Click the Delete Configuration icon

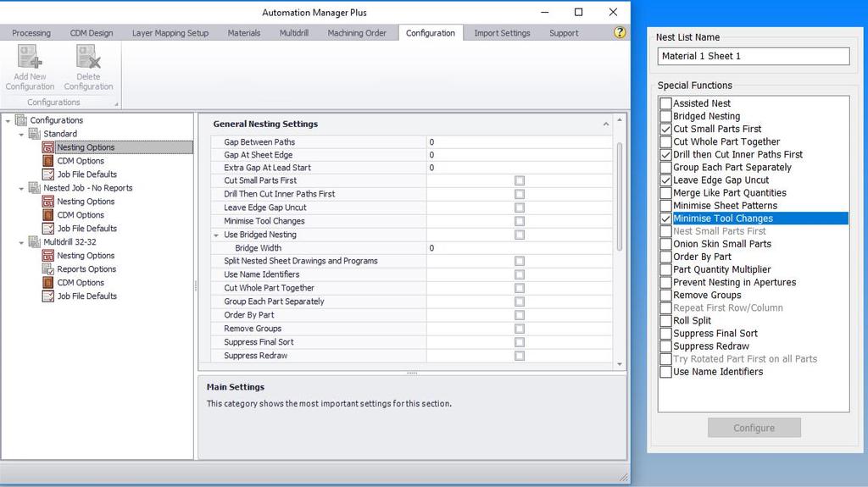click(x=88, y=57)
